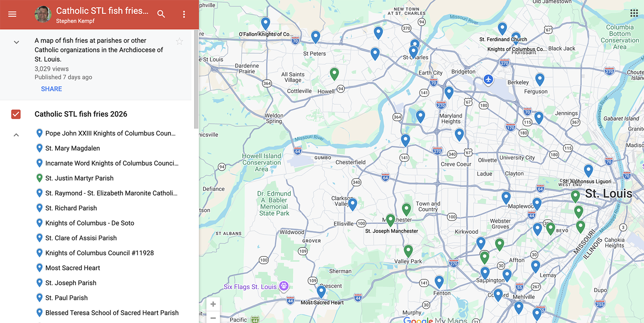Click the blue pin near Lemay
Viewport: 644px width, 323px height.
coord(535,266)
